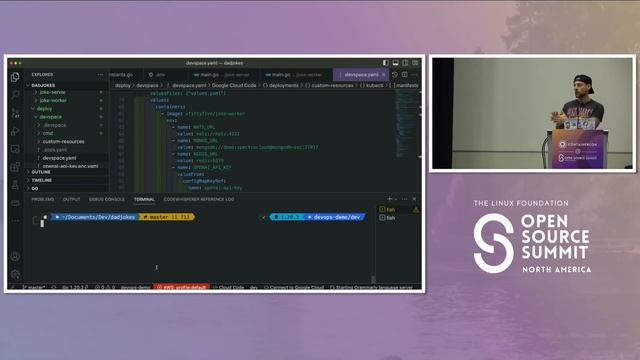Screen dimensions: 640x360
Task: Select the first fish terminal with warning
Action: 399,209
